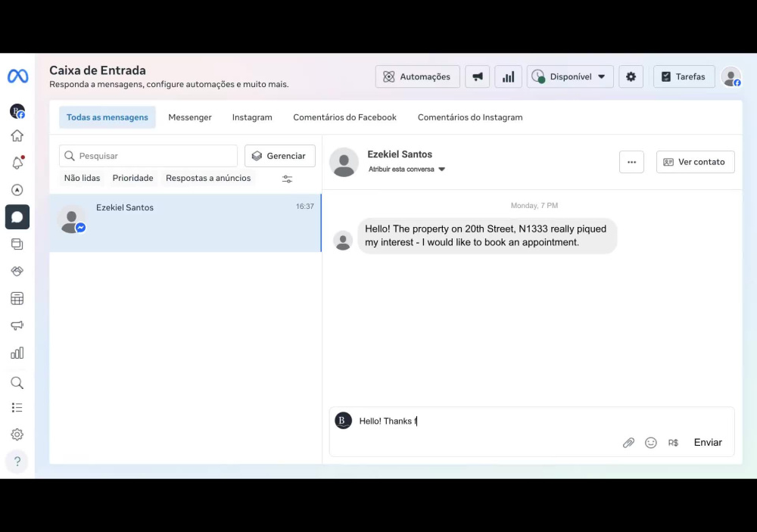
Task: Click the sidebar search magnifier icon
Action: click(17, 383)
